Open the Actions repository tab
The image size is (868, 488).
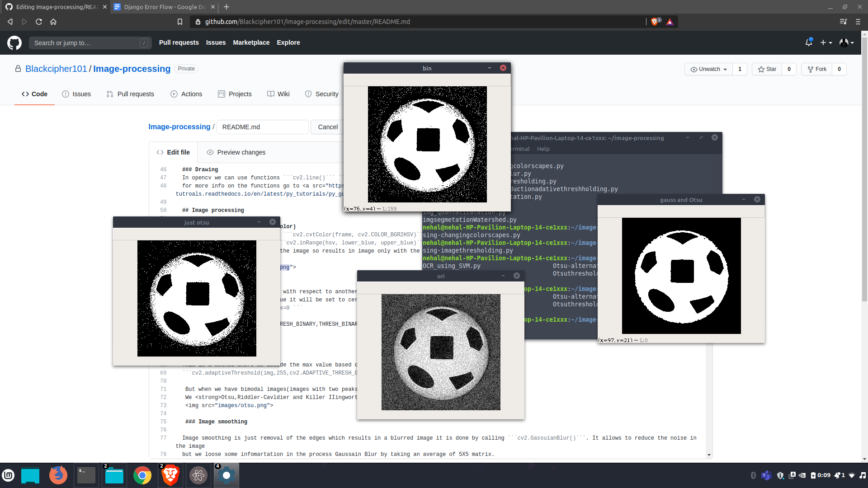(186, 94)
